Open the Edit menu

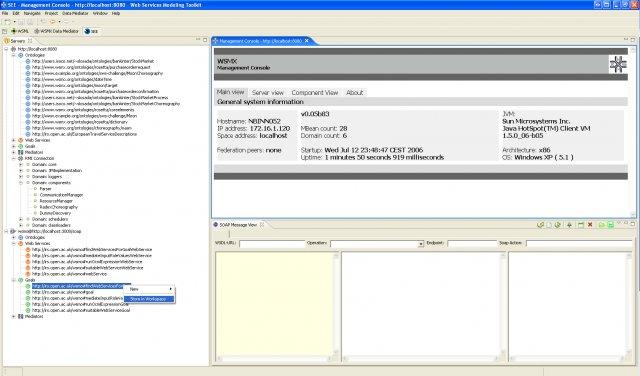point(16,13)
